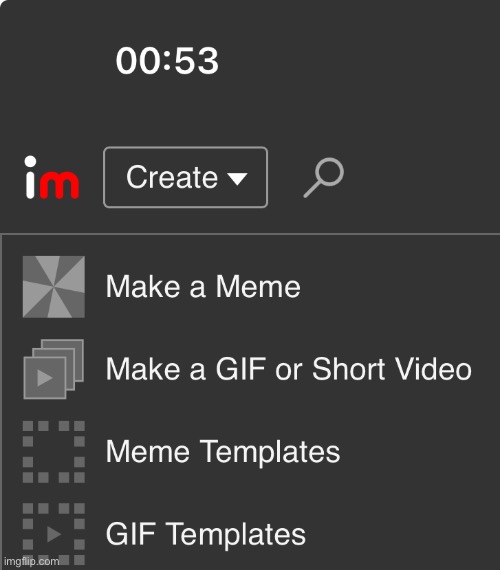
Task: Click the word "Templates" after Meme
Action: [271, 452]
